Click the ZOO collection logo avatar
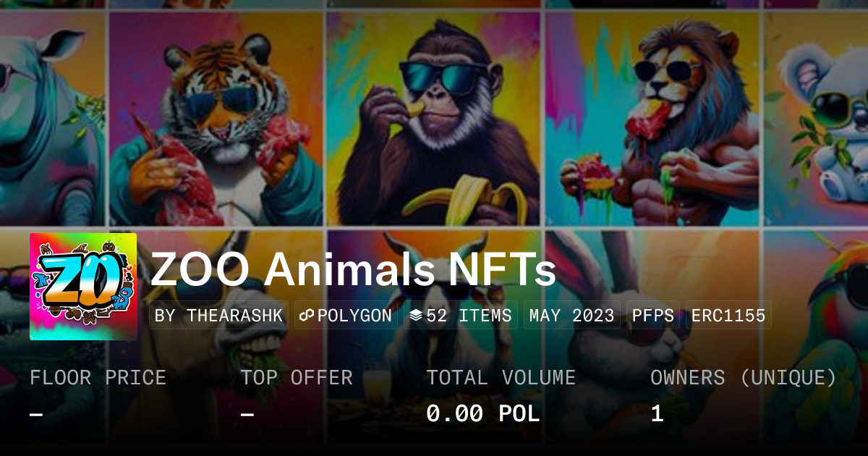Screen dimensions: 868x456 (83, 287)
